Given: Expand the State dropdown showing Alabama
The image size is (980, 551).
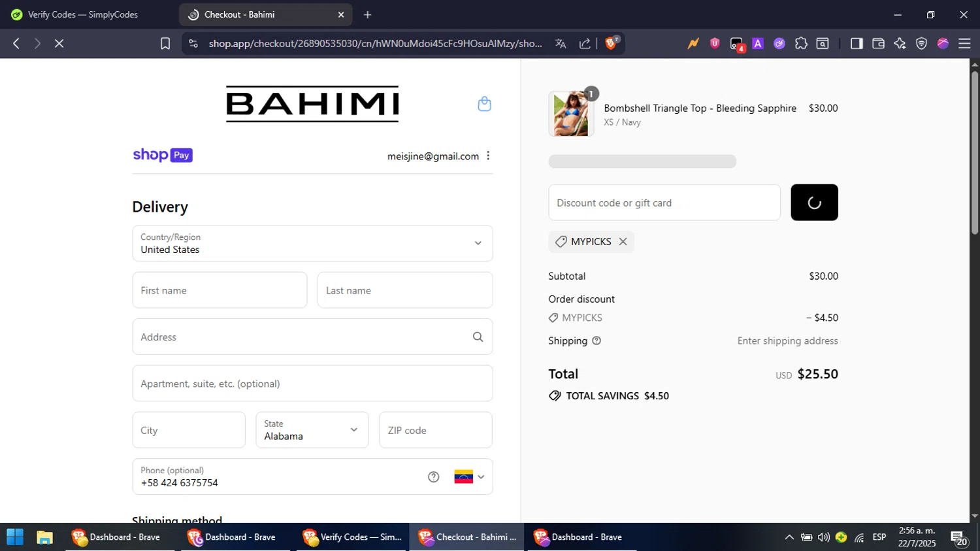Looking at the screenshot, I should (312, 430).
